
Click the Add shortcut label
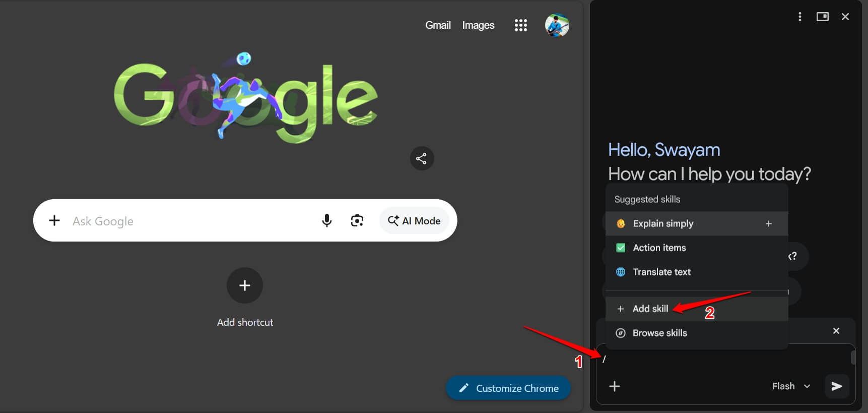[x=245, y=322]
